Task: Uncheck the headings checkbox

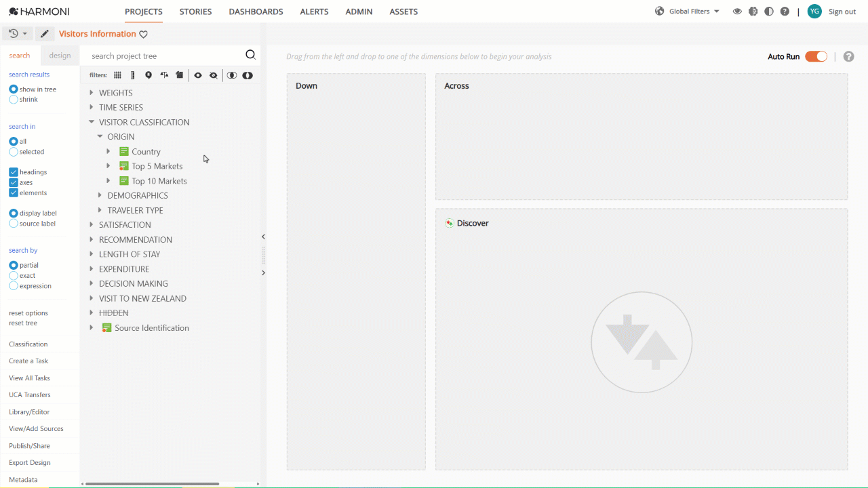Action: (14, 172)
